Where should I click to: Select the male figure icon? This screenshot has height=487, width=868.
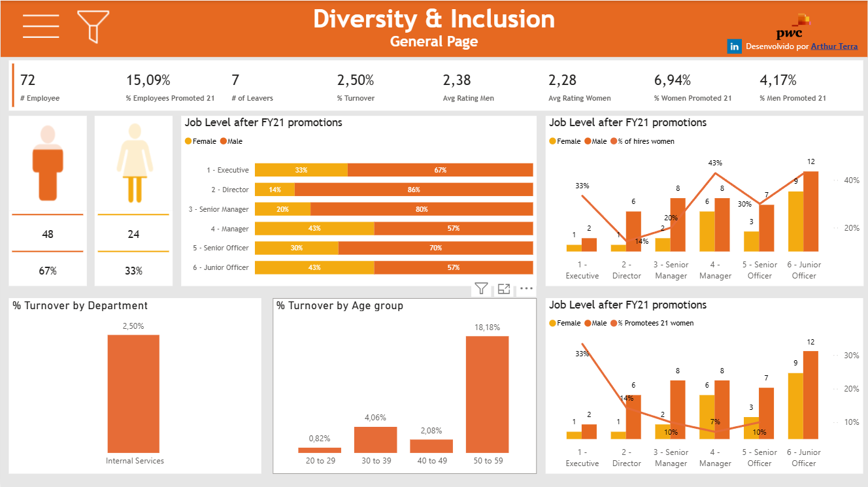pyautogui.click(x=48, y=163)
